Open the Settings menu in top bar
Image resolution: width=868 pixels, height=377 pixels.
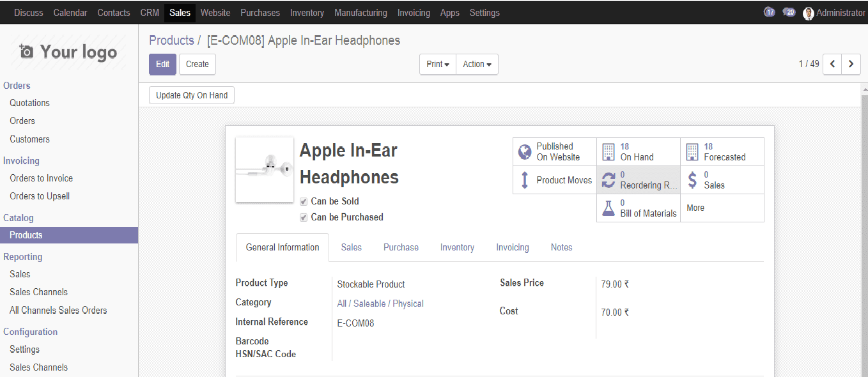coord(484,13)
